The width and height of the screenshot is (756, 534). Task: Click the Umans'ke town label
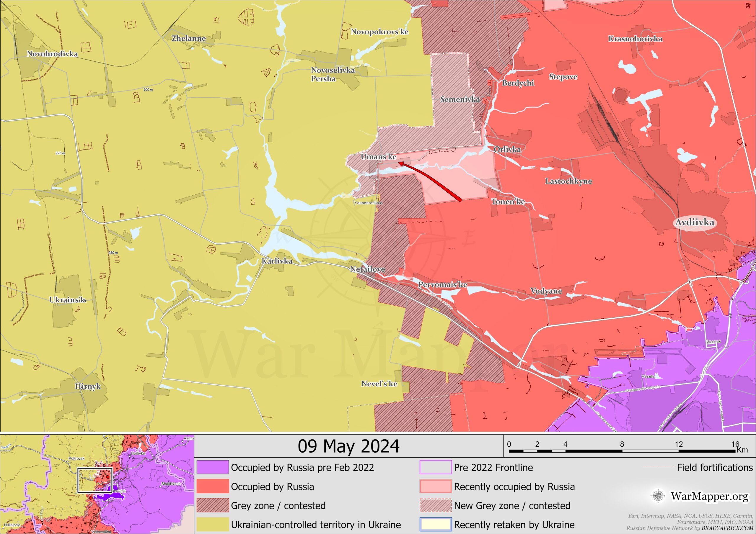pos(378,157)
